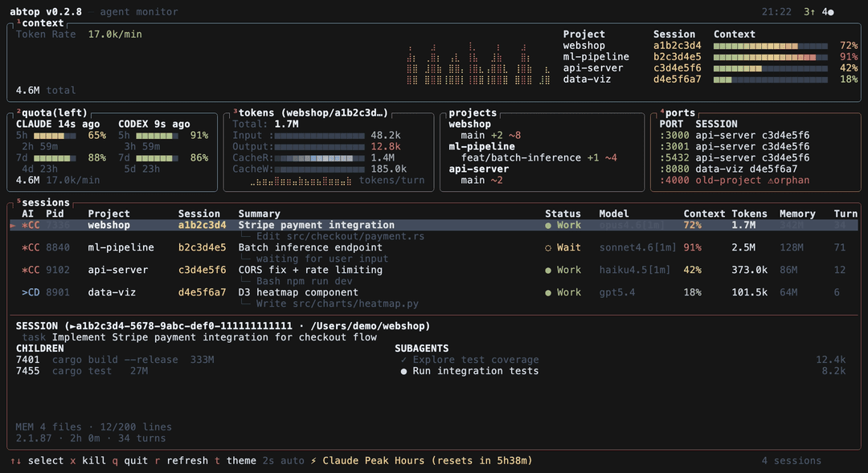
Task: Click the checkmark beside Explore test coverage
Action: click(x=403, y=360)
